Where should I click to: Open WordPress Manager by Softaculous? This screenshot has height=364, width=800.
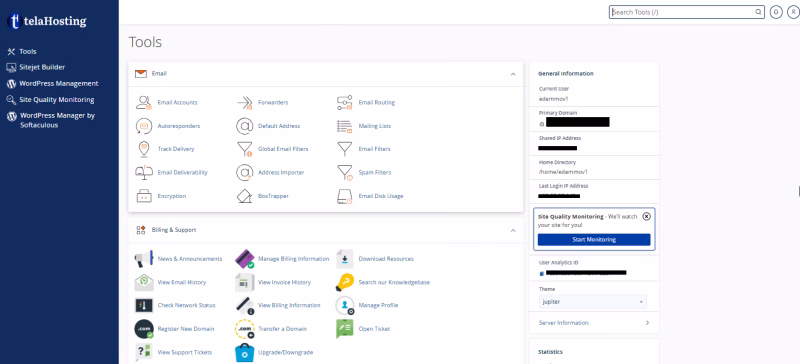pyautogui.click(x=57, y=120)
